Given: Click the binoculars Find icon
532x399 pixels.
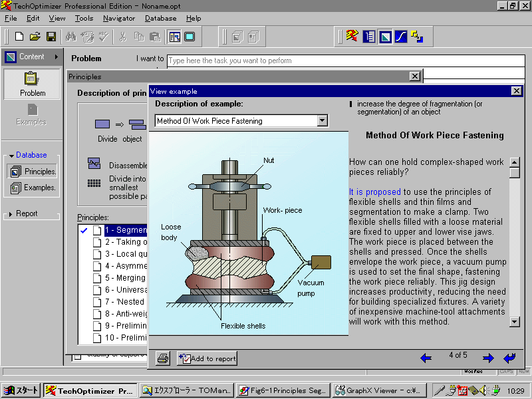Looking at the screenshot, I should pos(71,37).
